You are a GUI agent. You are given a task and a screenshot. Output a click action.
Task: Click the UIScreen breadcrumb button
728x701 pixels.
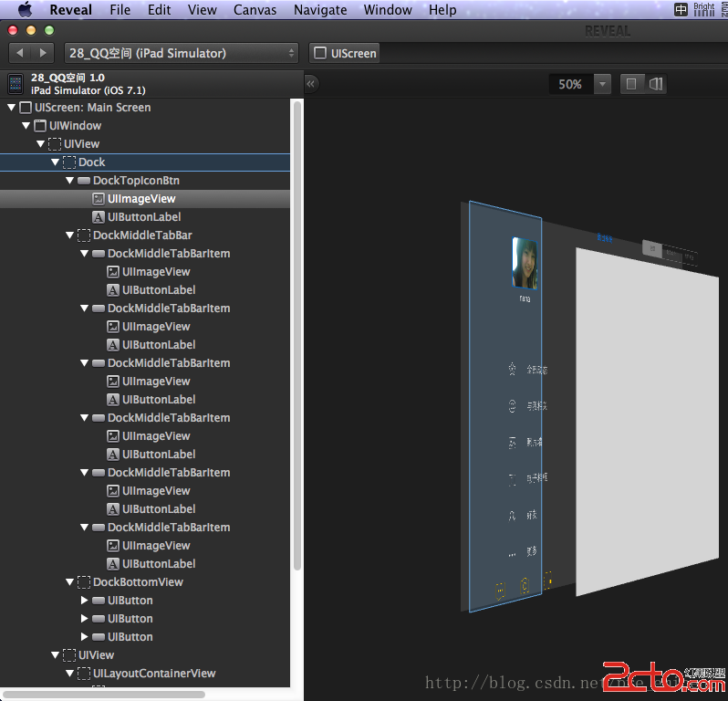point(345,53)
